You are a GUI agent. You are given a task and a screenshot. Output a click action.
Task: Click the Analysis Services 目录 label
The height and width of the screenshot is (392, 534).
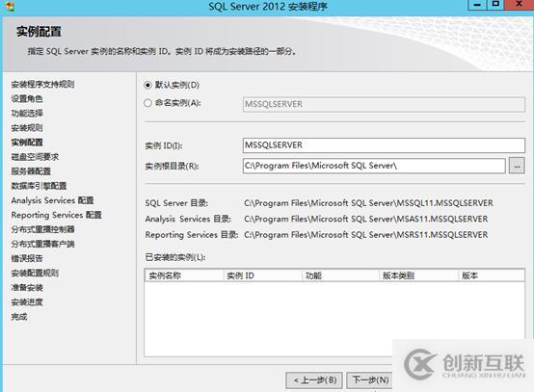188,219
